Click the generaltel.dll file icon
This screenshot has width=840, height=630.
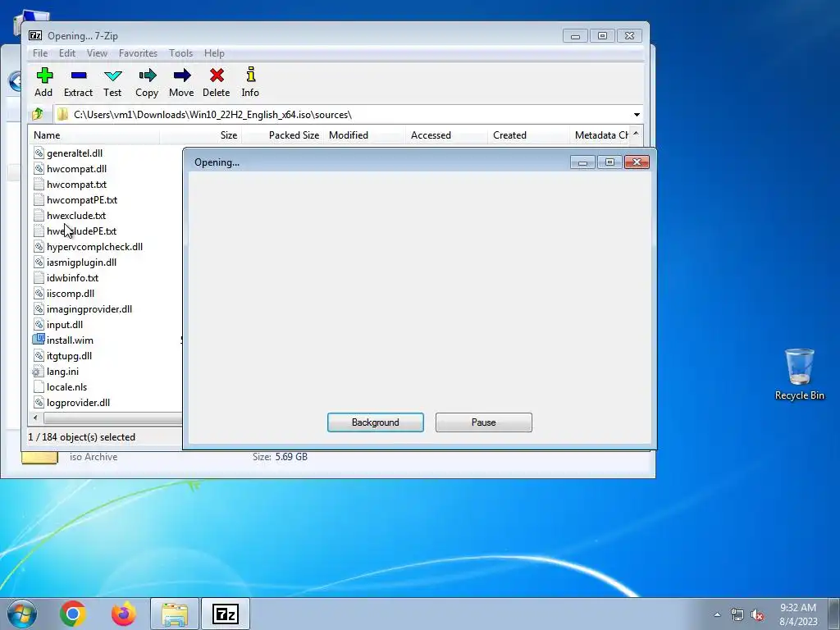click(39, 153)
